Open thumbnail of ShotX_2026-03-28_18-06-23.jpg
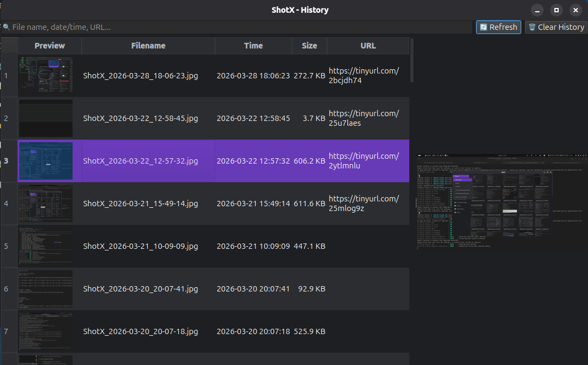Viewport: 588px width, 365px height. pyautogui.click(x=46, y=75)
